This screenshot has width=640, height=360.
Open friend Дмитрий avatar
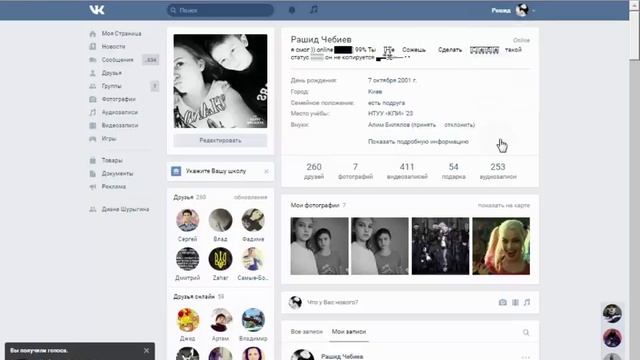click(x=187, y=259)
